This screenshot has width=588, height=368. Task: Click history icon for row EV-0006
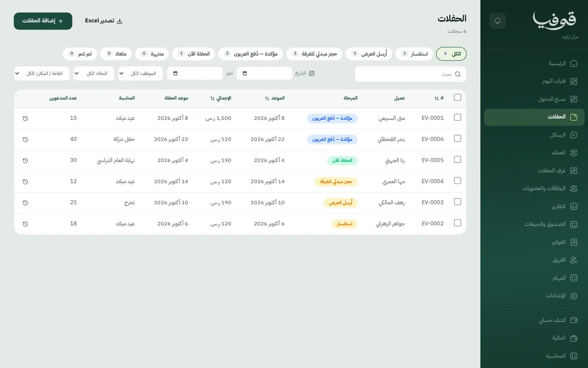pyautogui.click(x=25, y=139)
